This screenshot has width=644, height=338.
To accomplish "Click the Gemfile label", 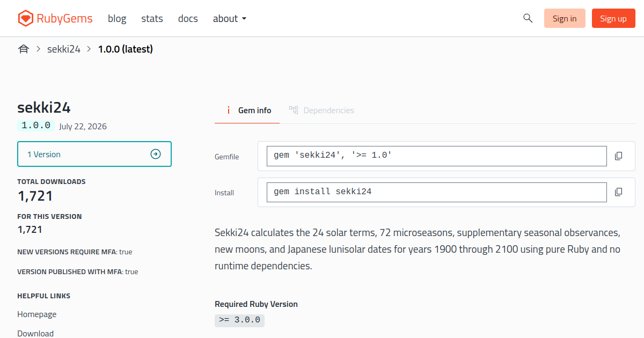I will (x=227, y=157).
